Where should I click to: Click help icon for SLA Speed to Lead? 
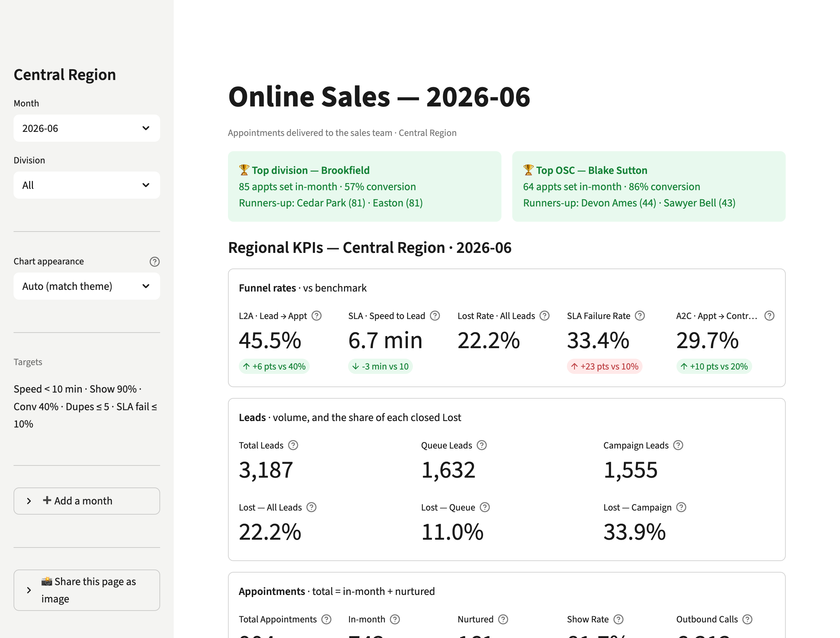435,316
